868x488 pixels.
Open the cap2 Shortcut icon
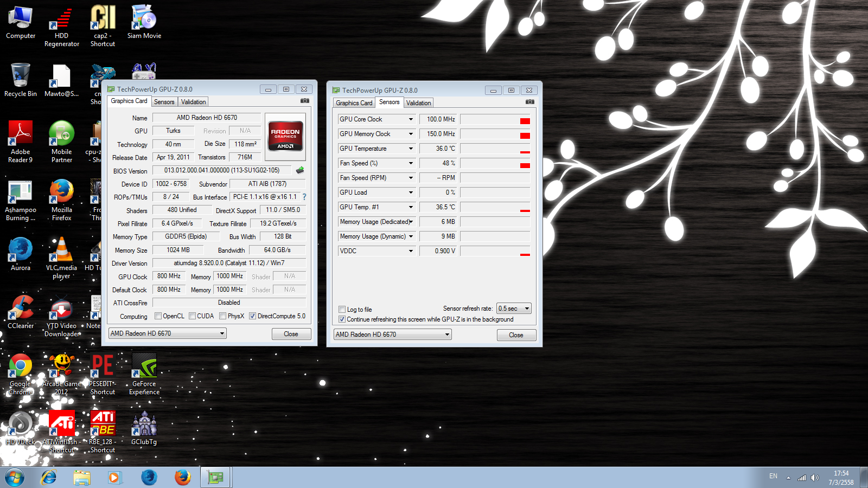point(103,26)
